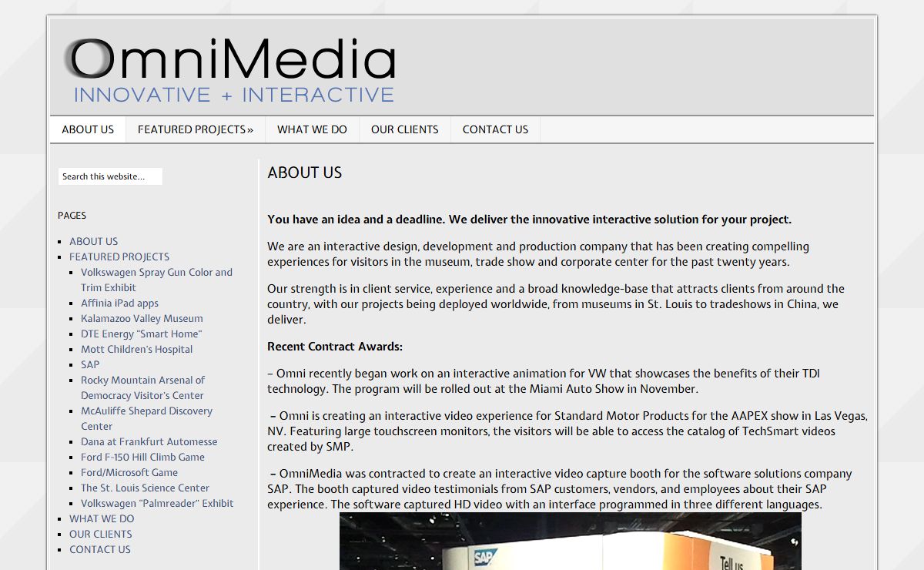
Task: Go to OUR CLIENTS in navigation bar
Action: tap(405, 129)
